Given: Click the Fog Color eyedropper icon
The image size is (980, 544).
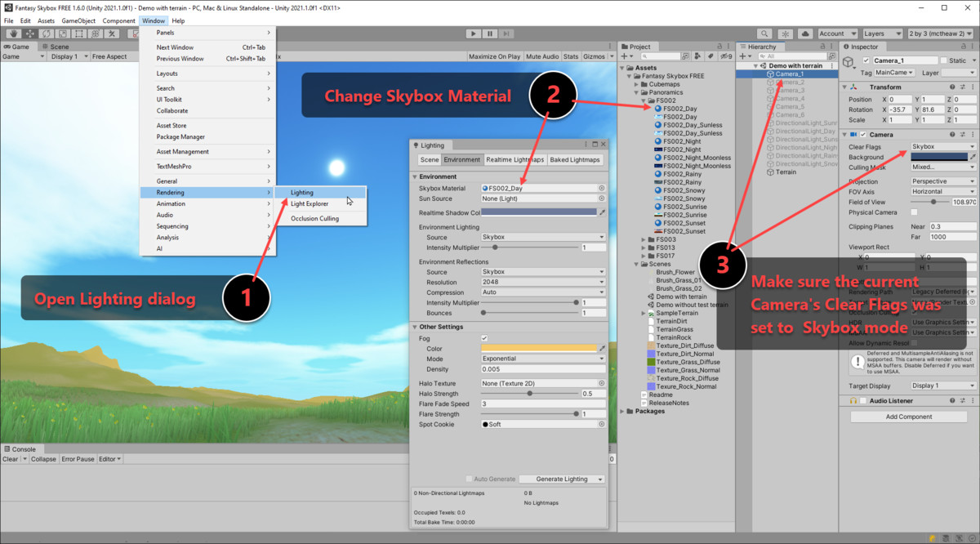Looking at the screenshot, I should (602, 348).
